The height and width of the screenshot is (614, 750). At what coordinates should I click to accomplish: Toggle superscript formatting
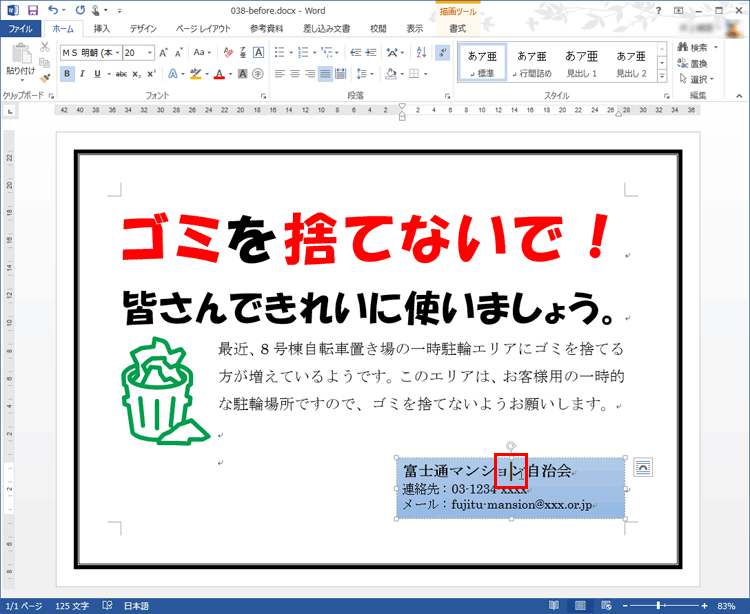click(152, 74)
